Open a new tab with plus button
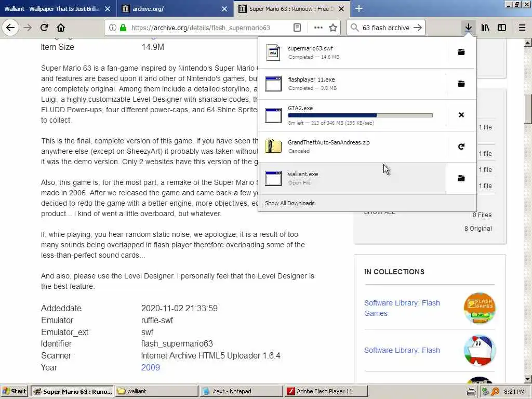Viewport: 532px width, 399px height. 359,8
